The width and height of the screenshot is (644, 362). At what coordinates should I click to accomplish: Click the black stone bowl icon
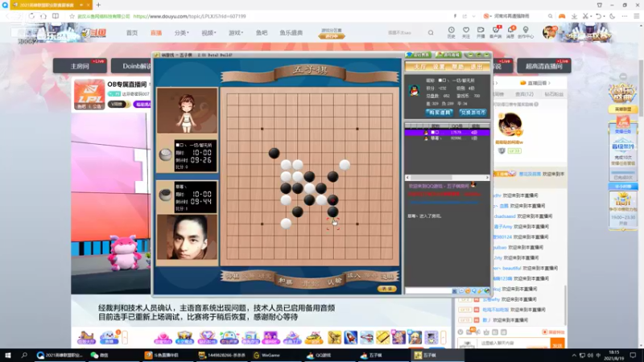point(166,195)
